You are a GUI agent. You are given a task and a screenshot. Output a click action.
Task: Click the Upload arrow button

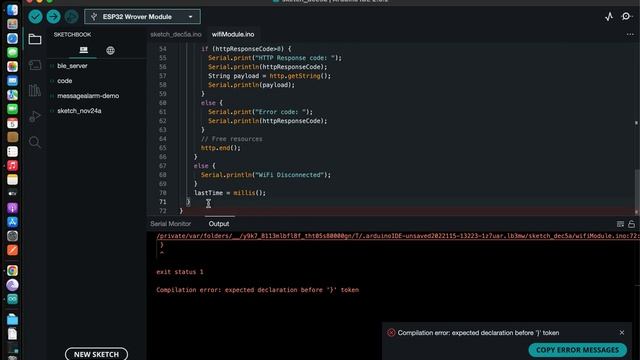pos(53,17)
